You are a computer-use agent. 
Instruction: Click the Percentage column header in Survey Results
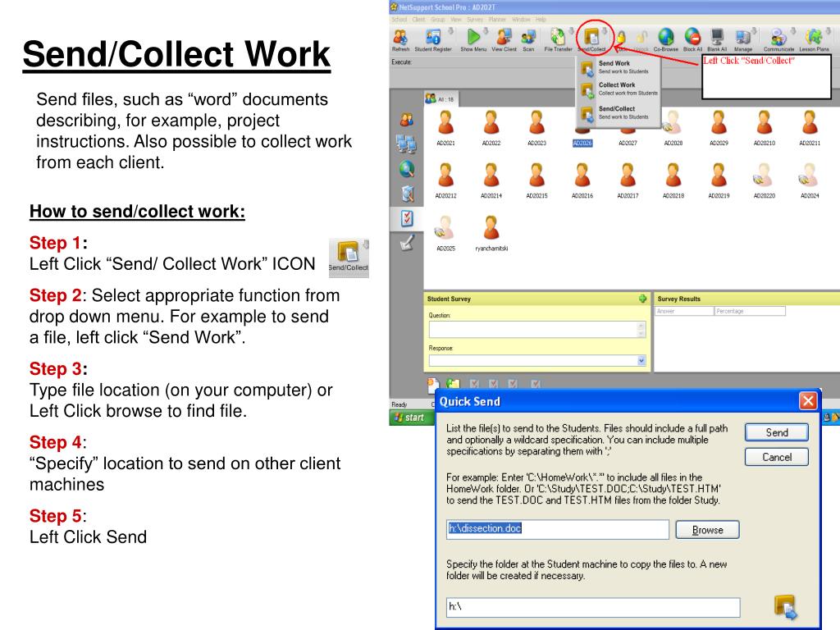tap(750, 311)
